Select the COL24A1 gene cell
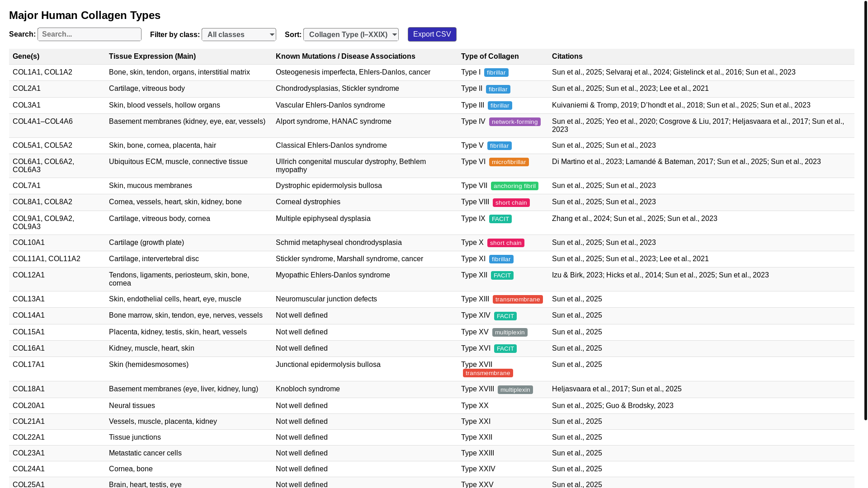This screenshot has width=868, height=488. [x=57, y=469]
